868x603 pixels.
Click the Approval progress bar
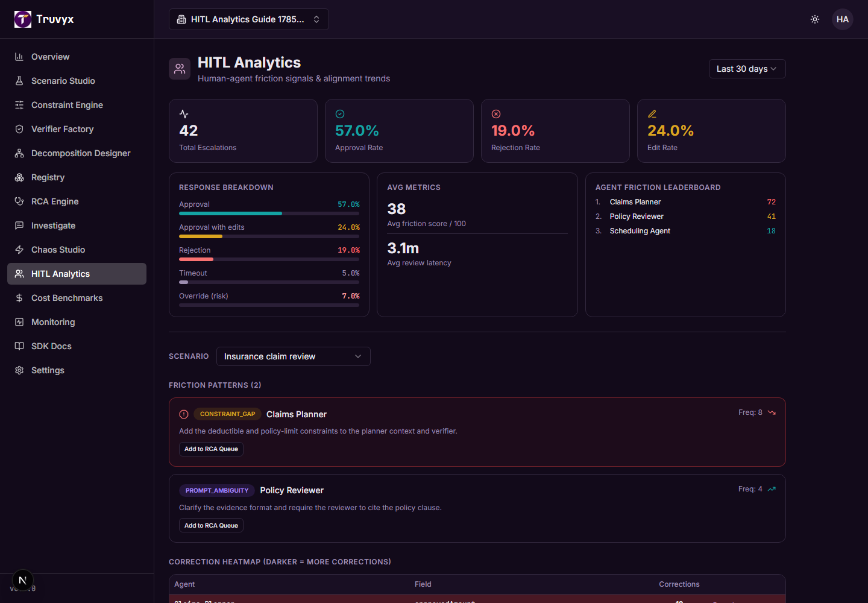[269, 213]
